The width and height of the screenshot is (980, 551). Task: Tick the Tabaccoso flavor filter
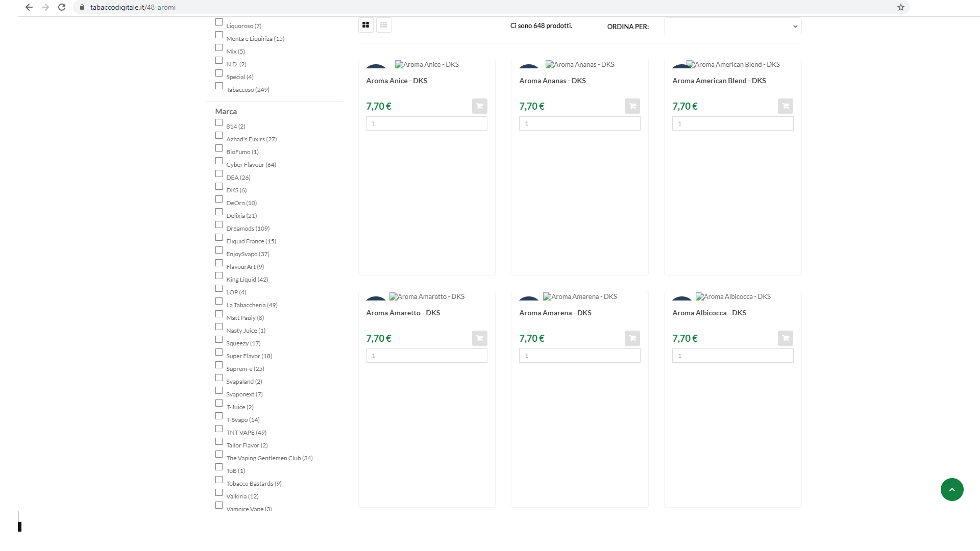(219, 86)
